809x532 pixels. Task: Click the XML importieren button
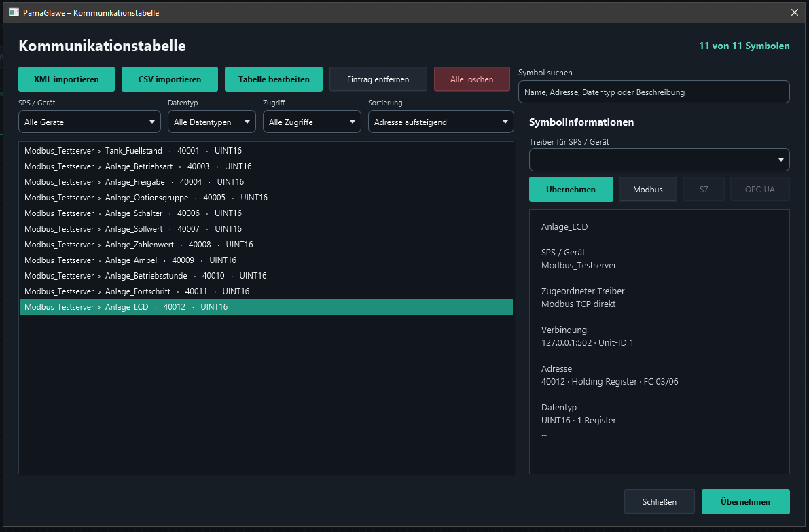[x=67, y=79]
